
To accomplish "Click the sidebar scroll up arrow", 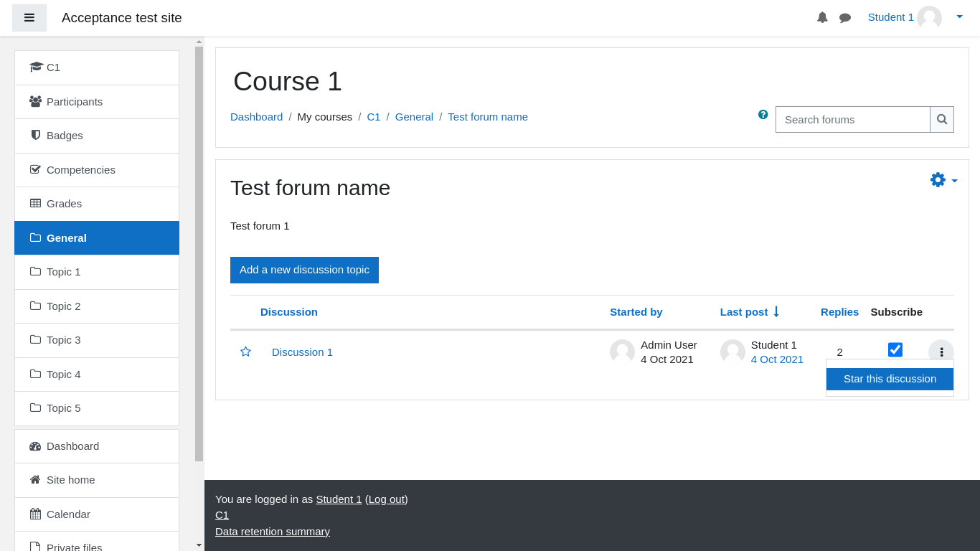I will pos(199,42).
